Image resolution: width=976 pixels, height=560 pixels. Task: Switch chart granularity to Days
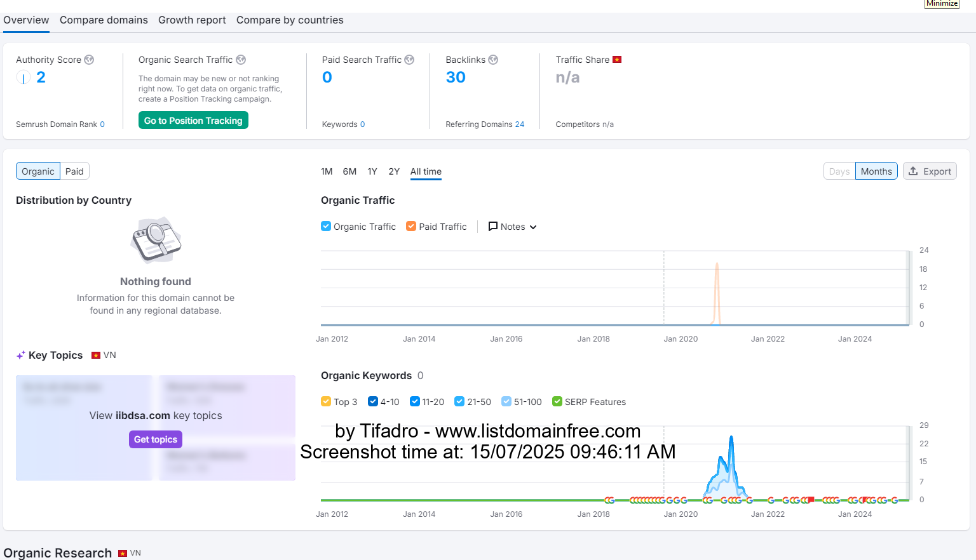point(839,171)
